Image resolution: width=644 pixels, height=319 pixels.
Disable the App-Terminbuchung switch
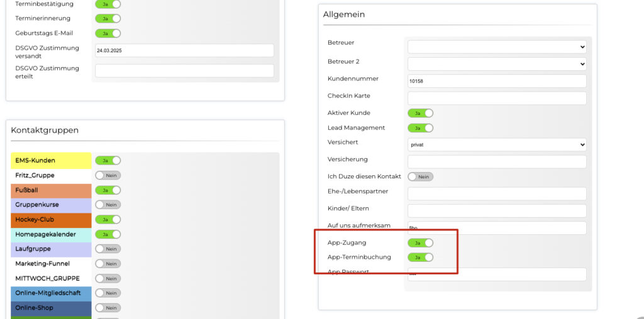coord(420,257)
